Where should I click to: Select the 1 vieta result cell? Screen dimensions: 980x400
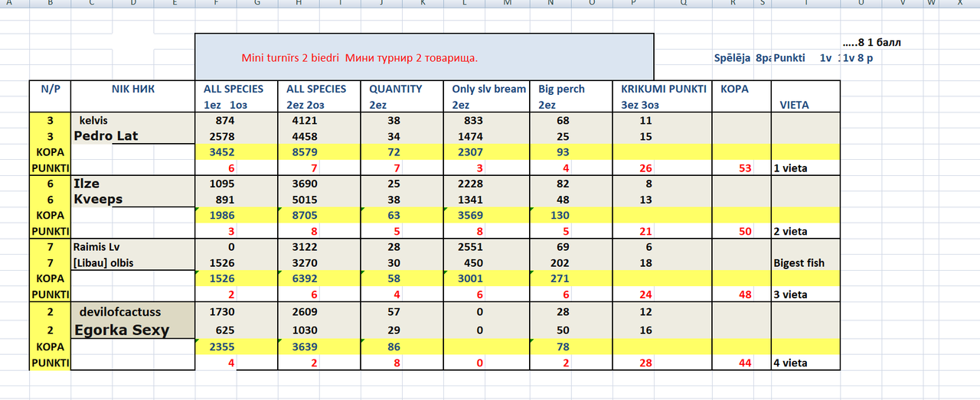coord(805,168)
